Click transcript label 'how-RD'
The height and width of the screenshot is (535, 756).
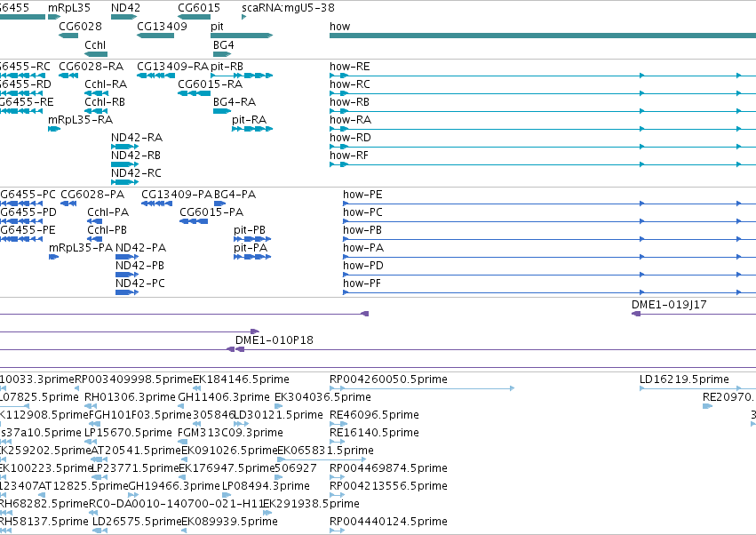pyautogui.click(x=350, y=138)
